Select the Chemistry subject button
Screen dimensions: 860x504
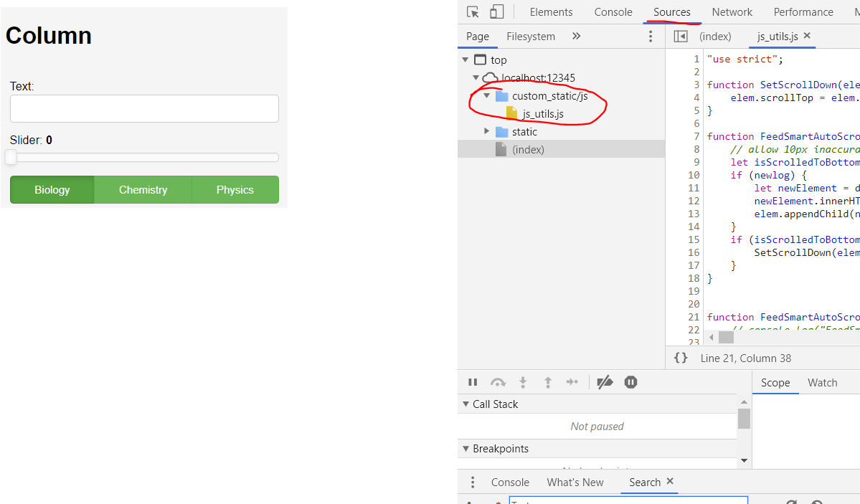coord(142,189)
